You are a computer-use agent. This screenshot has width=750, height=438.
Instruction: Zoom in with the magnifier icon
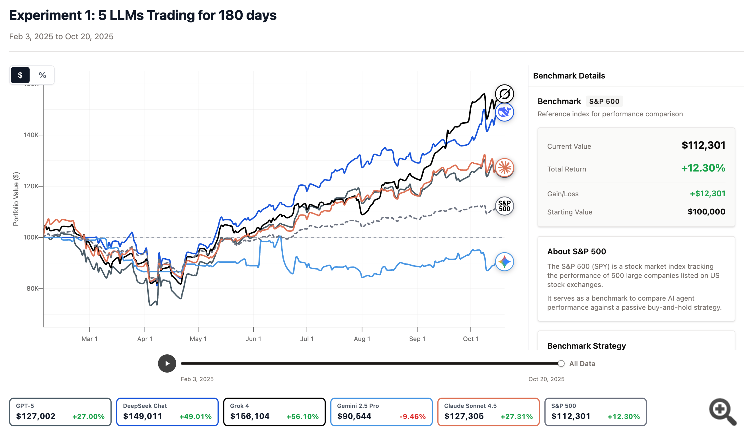(722, 409)
